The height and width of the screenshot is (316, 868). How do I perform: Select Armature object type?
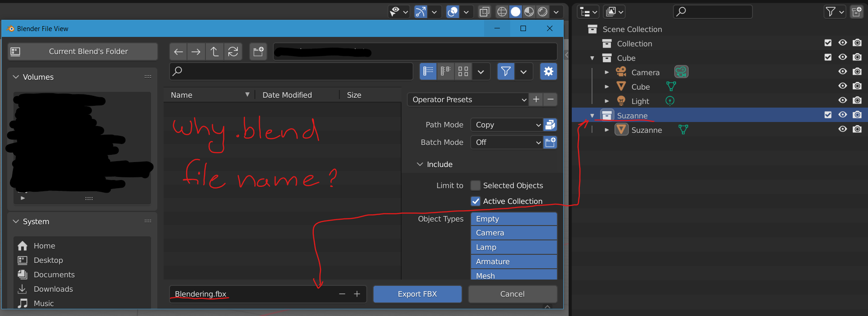click(x=514, y=262)
